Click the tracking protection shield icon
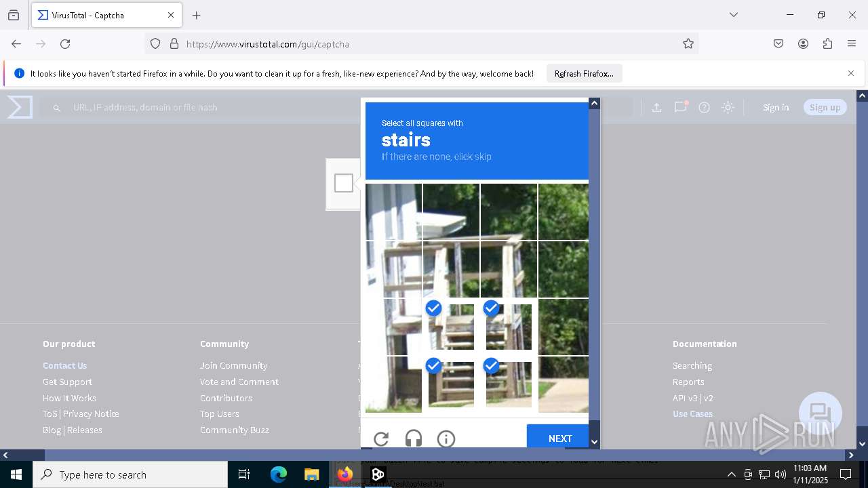 [155, 44]
